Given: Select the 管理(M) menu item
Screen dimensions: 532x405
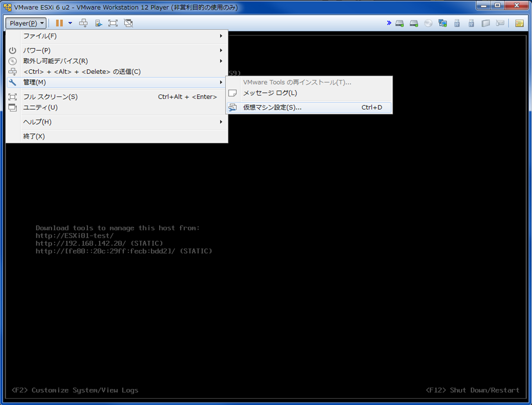Looking at the screenshot, I should 117,82.
